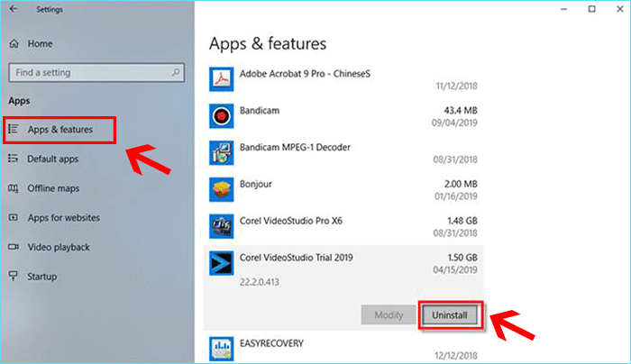Click version number 22.2.0.413
Viewport: 631px width, 364px height.
point(260,282)
